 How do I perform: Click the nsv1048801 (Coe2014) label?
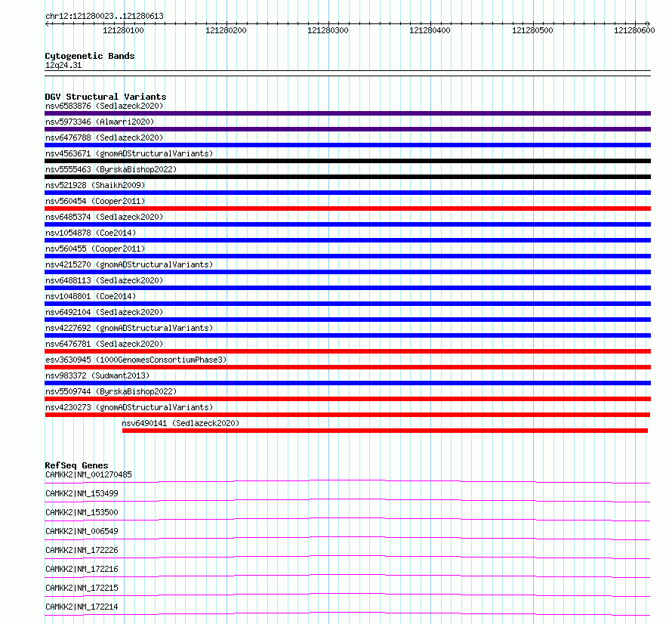(x=91, y=296)
